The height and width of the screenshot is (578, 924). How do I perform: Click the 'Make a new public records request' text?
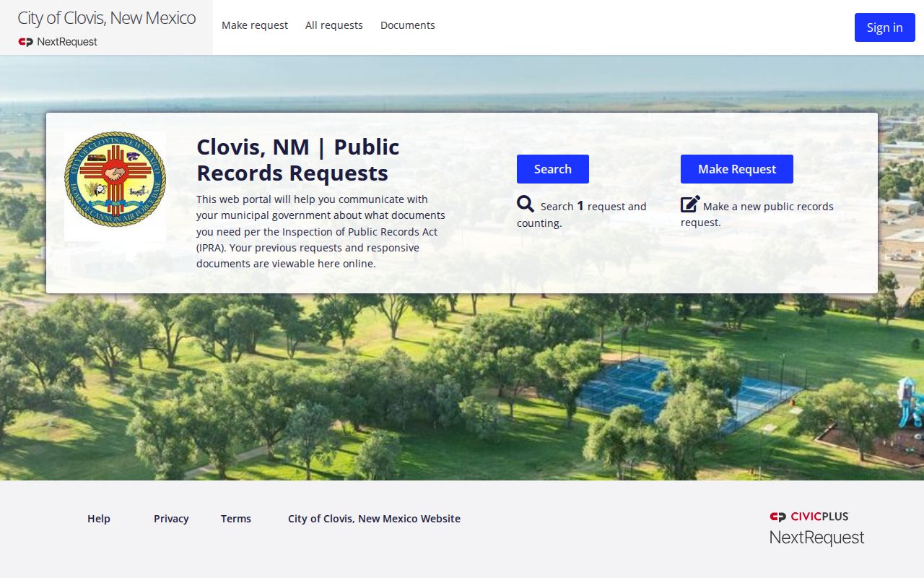coord(757,215)
